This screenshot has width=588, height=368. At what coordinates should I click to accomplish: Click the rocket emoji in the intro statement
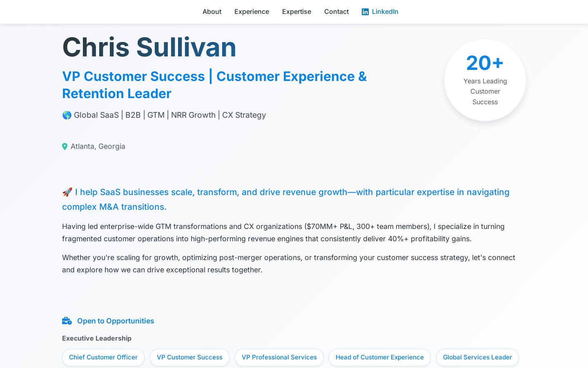[x=67, y=192]
